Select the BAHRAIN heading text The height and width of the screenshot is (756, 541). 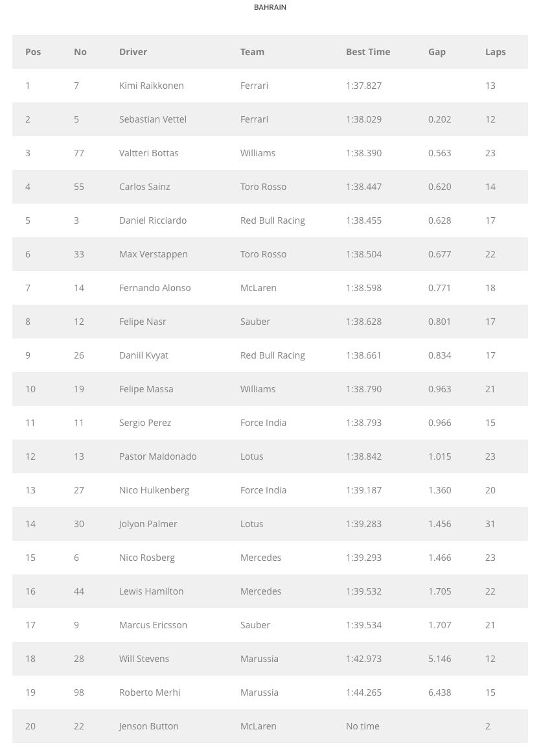click(x=270, y=7)
